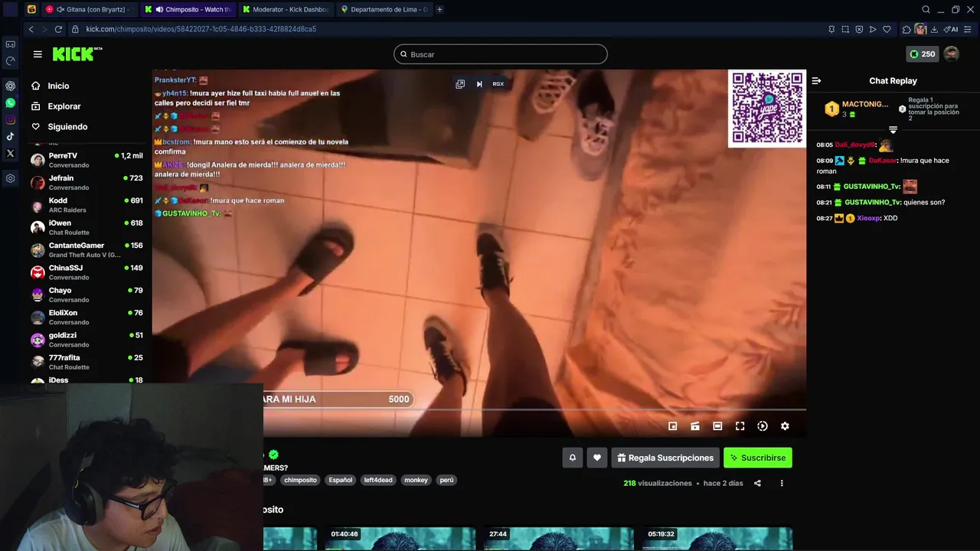Click the monkey tag

pyautogui.click(x=416, y=480)
